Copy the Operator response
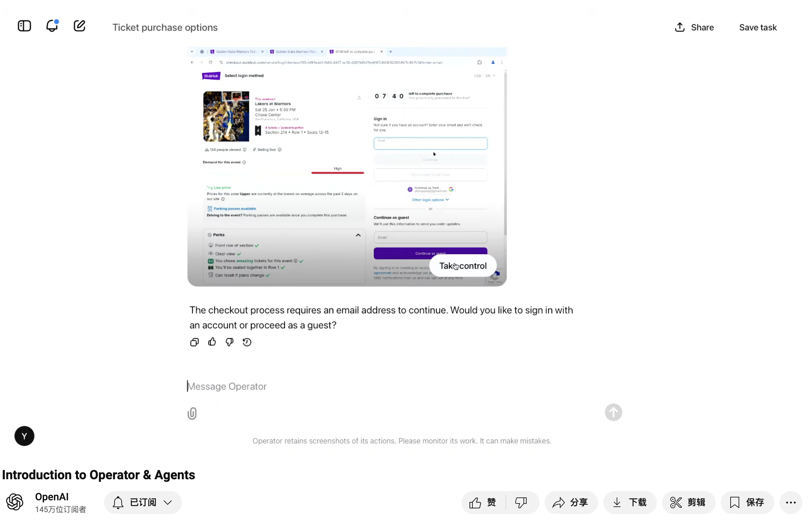The image size is (812, 522). (194, 342)
